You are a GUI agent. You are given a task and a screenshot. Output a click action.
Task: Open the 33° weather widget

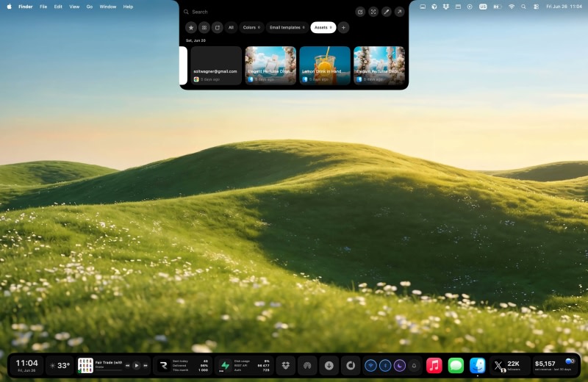click(x=60, y=365)
